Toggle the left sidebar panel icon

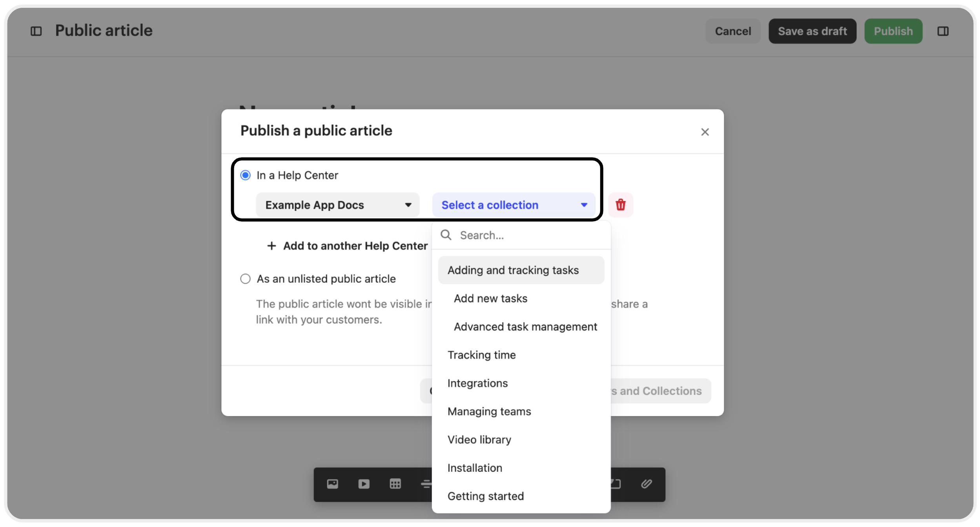tap(36, 31)
